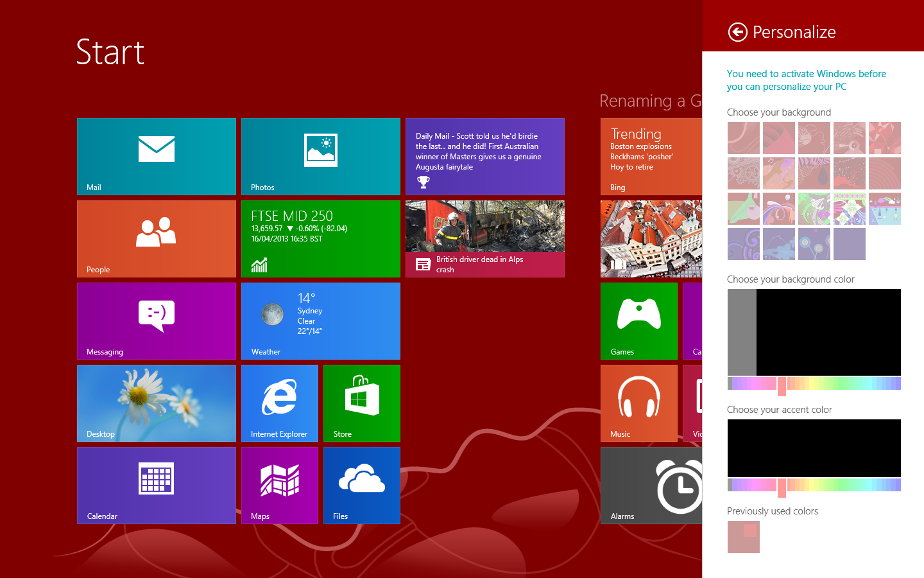Select the starry sky background thumbnail
The image size is (924, 578).
850,173
